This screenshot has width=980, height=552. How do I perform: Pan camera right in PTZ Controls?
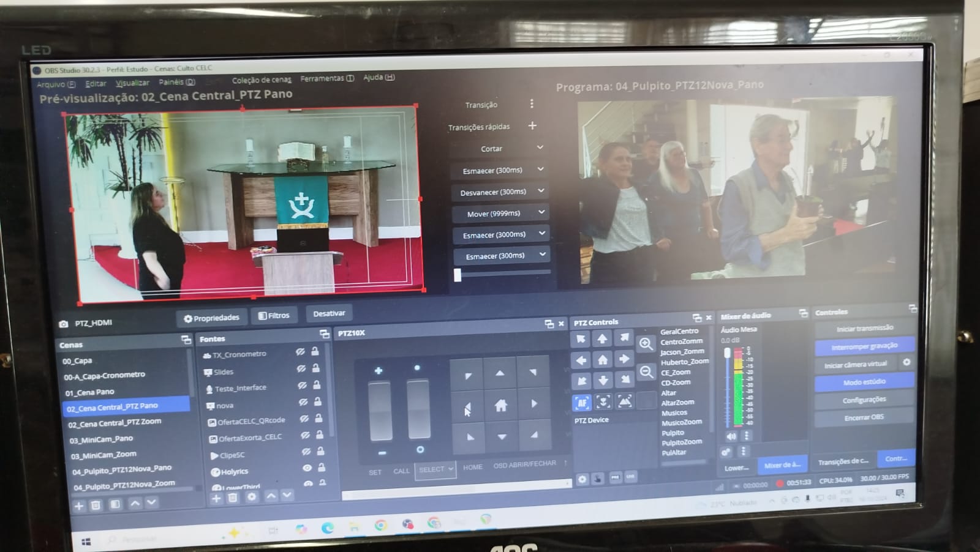pos(624,359)
